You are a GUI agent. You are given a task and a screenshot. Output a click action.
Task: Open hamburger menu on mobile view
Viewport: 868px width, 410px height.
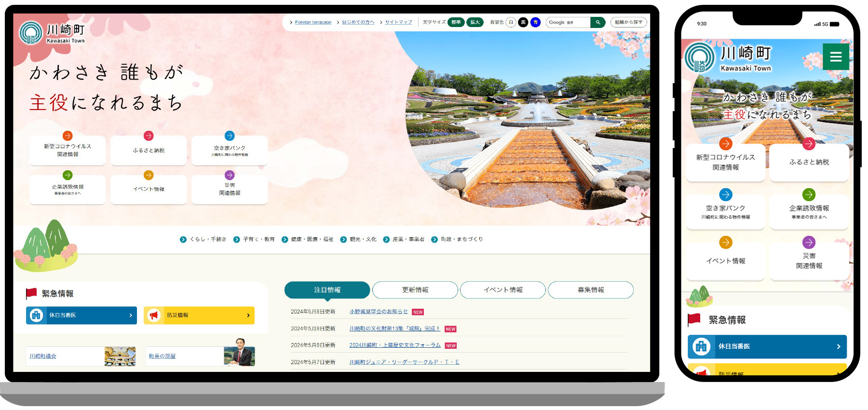pyautogui.click(x=836, y=57)
